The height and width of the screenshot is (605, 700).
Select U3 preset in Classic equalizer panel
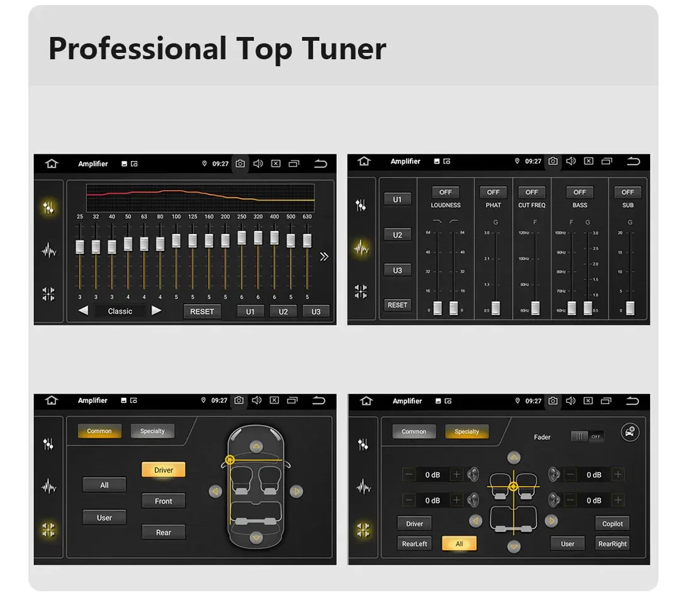point(315,312)
